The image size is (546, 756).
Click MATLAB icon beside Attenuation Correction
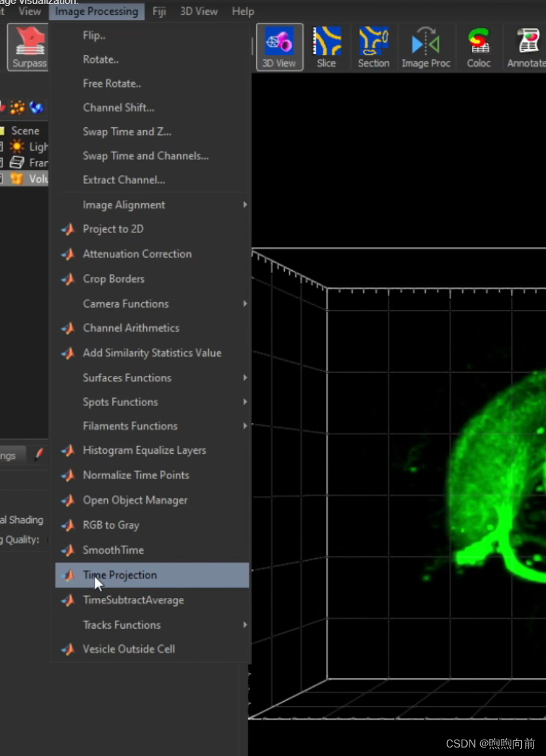[x=69, y=254]
